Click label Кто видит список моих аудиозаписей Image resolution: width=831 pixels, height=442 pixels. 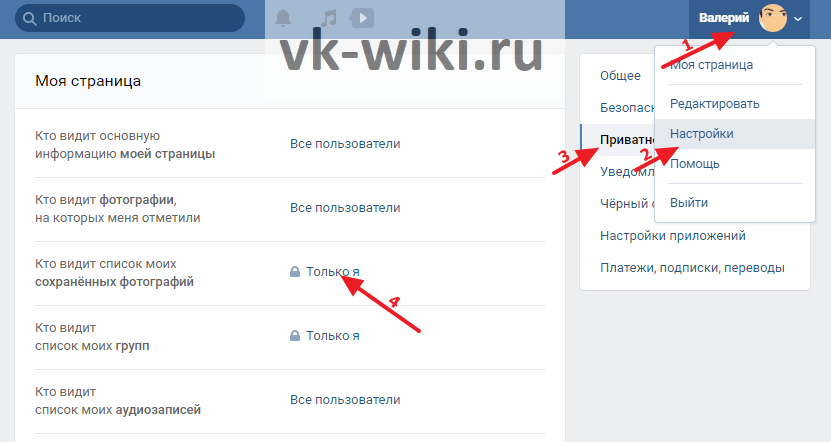coord(118,401)
